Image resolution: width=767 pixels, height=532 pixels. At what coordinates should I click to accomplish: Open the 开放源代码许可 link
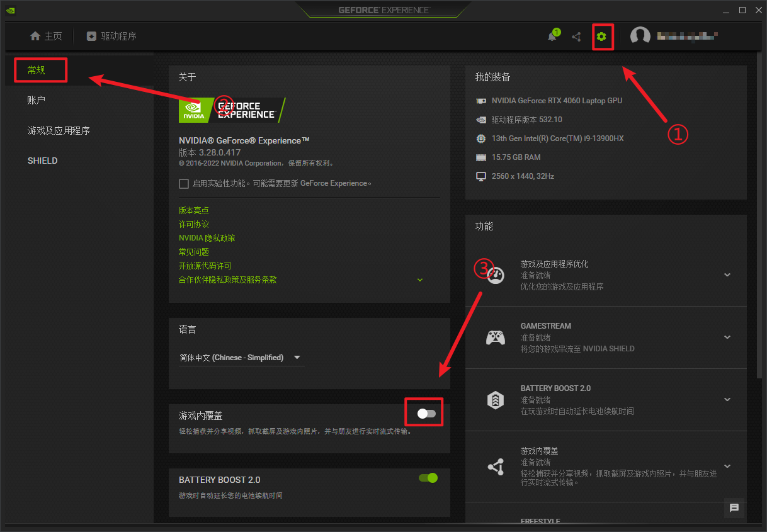[205, 266]
